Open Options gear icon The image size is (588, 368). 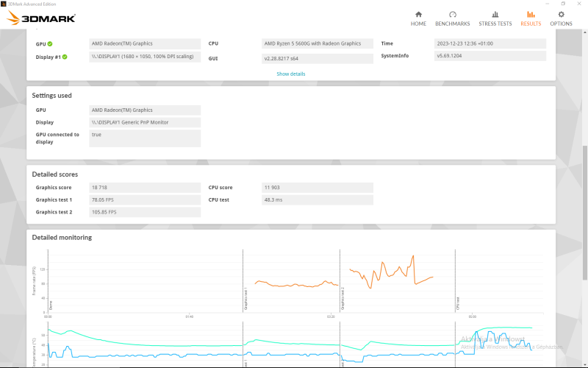pyautogui.click(x=561, y=14)
